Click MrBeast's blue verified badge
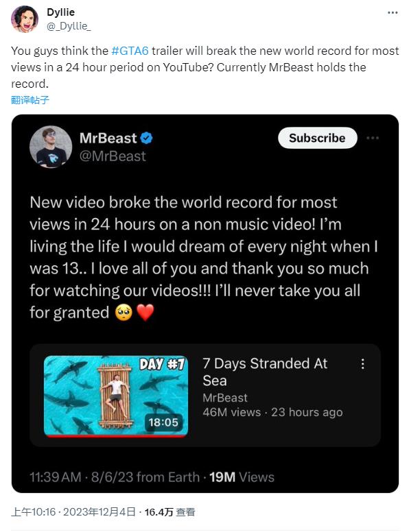The width and height of the screenshot is (409, 532). coord(146,138)
